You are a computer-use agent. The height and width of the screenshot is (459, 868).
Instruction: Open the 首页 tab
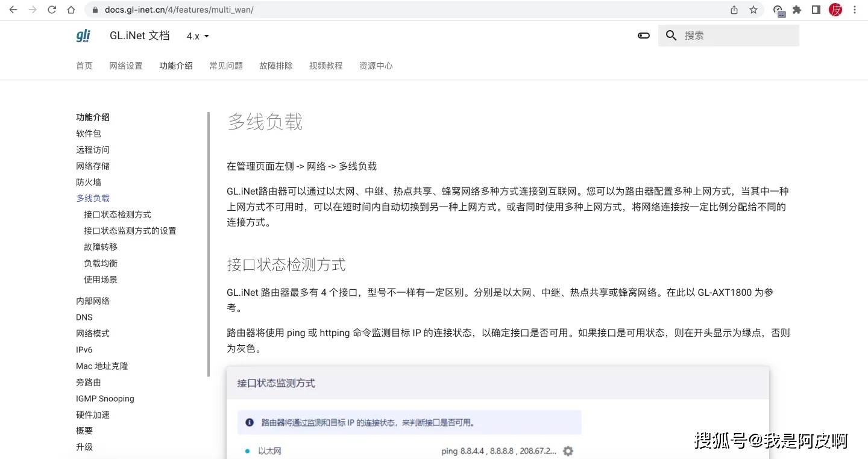pos(84,66)
